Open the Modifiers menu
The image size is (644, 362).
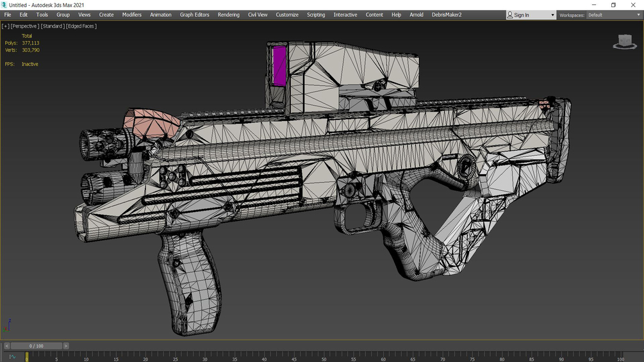coord(132,15)
